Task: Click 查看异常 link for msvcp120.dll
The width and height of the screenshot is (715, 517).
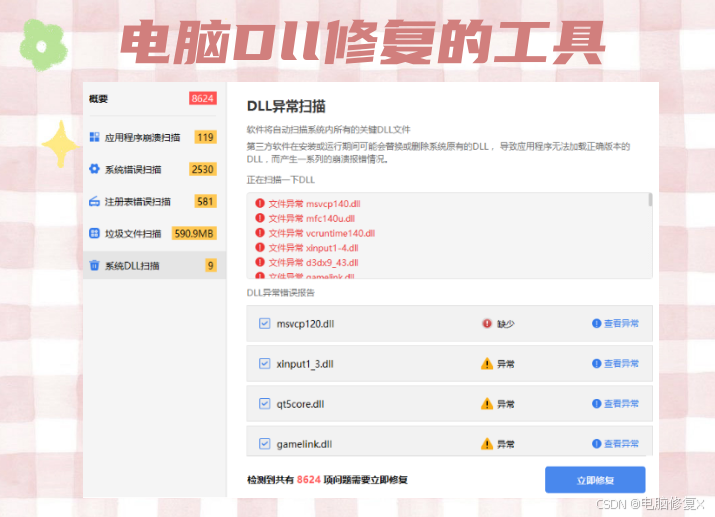Action: 621,323
